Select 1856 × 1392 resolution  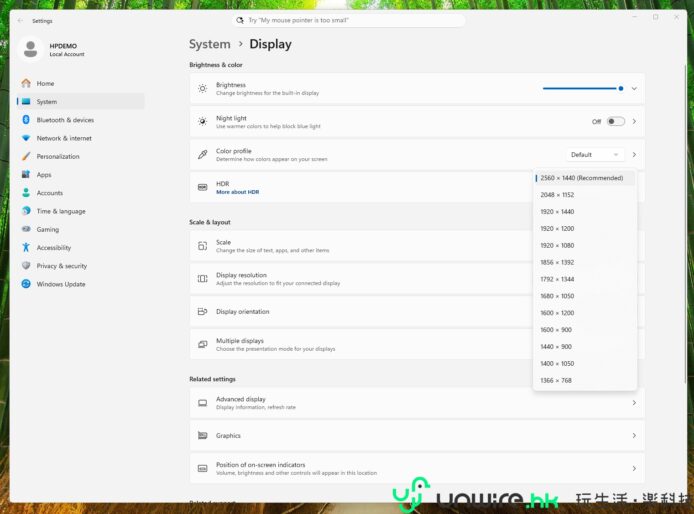click(585, 262)
